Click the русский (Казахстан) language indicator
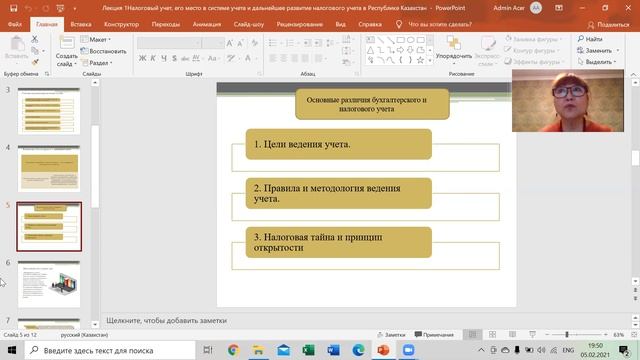Viewport: 640px width, 360px height. coord(84,335)
